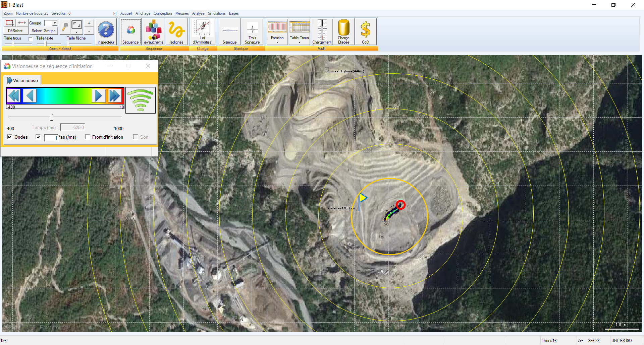Expand the Foration dropdown arrow

point(277,43)
